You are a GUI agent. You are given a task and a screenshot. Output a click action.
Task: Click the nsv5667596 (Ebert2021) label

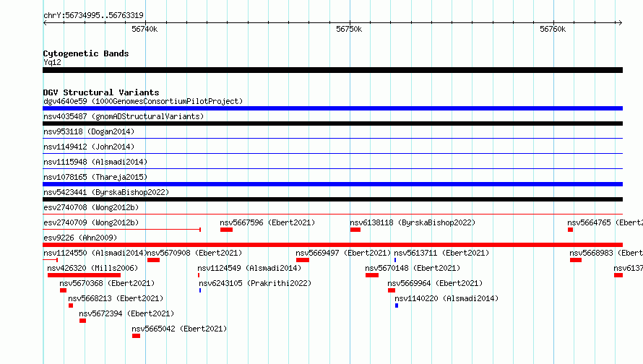[x=267, y=222]
